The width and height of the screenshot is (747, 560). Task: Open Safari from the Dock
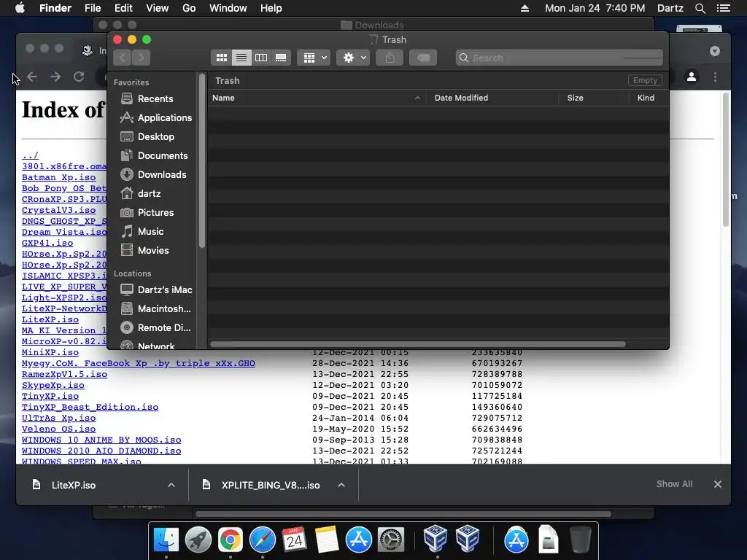(262, 540)
